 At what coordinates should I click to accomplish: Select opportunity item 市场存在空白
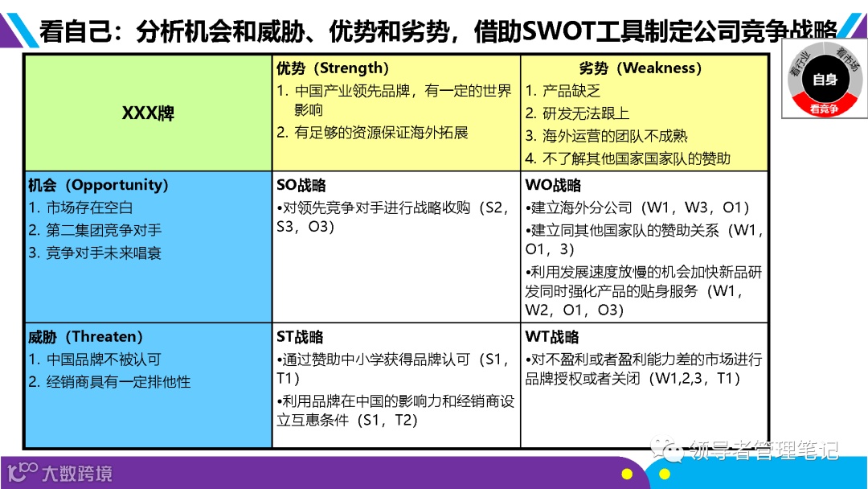pyautogui.click(x=81, y=208)
